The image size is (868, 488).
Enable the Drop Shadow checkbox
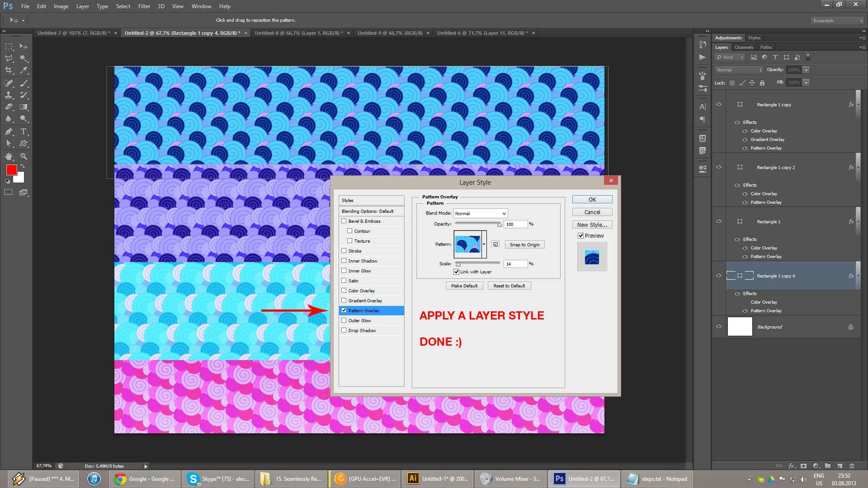(x=344, y=330)
